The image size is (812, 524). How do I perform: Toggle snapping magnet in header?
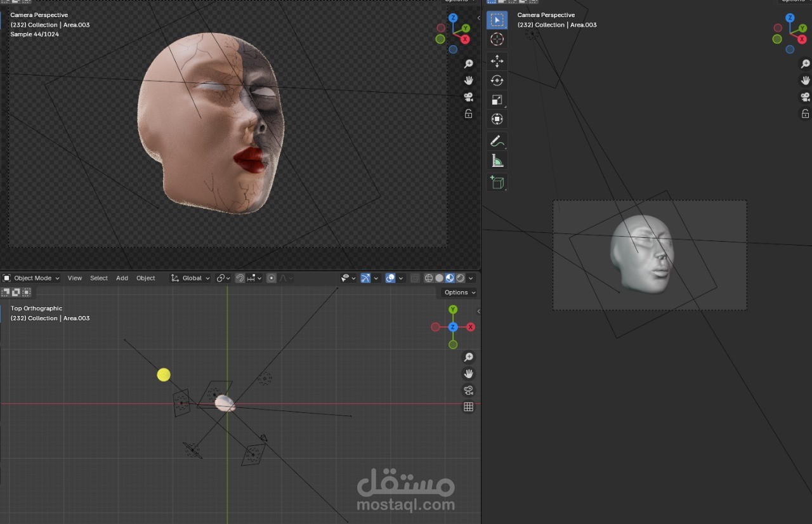(240, 278)
